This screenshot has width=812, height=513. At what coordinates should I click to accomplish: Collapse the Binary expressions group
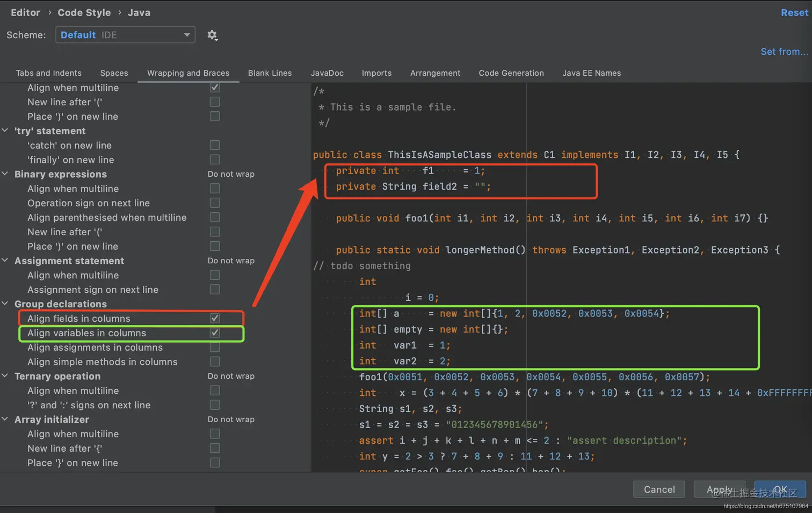click(x=5, y=174)
